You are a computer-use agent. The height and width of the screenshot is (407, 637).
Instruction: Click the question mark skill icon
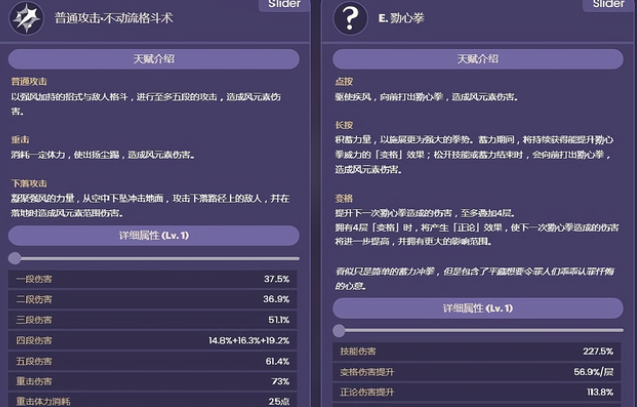348,18
